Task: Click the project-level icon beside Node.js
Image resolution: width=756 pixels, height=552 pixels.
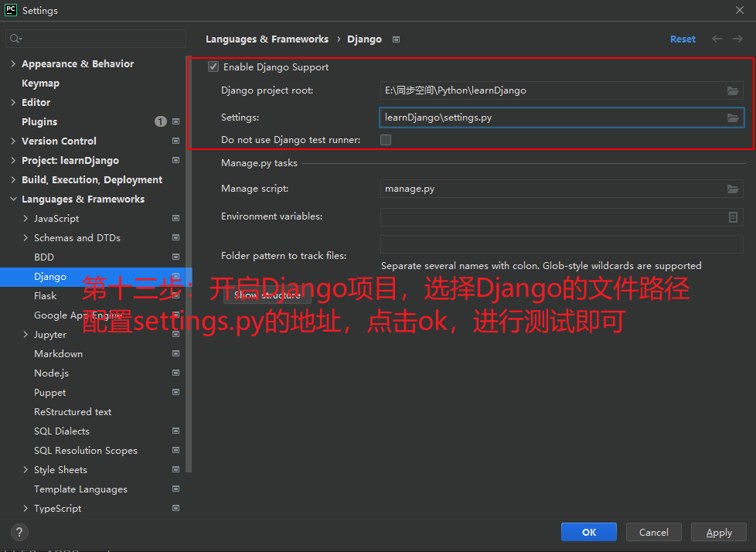Action: click(x=176, y=373)
